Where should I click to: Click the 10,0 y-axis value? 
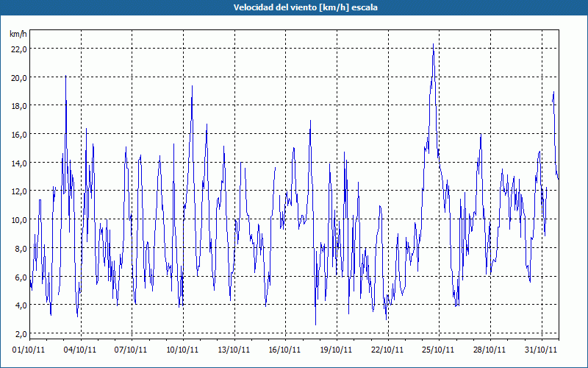pyautogui.click(x=19, y=219)
